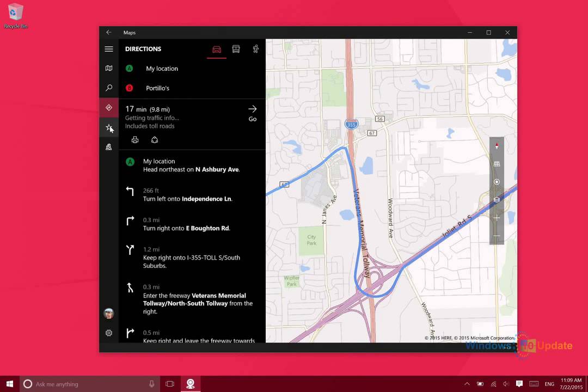Go back with the Maps back arrow
Image resolution: width=588 pixels, height=392 pixels.
tap(109, 33)
